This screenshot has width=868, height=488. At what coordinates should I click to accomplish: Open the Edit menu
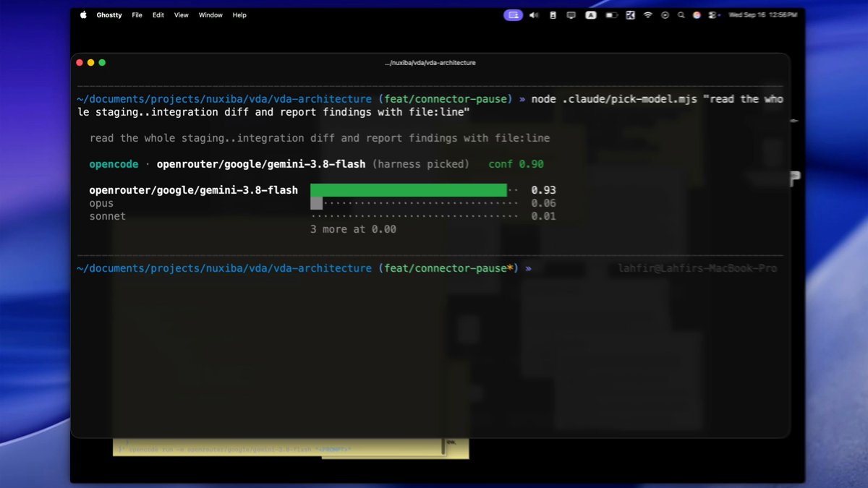[158, 15]
